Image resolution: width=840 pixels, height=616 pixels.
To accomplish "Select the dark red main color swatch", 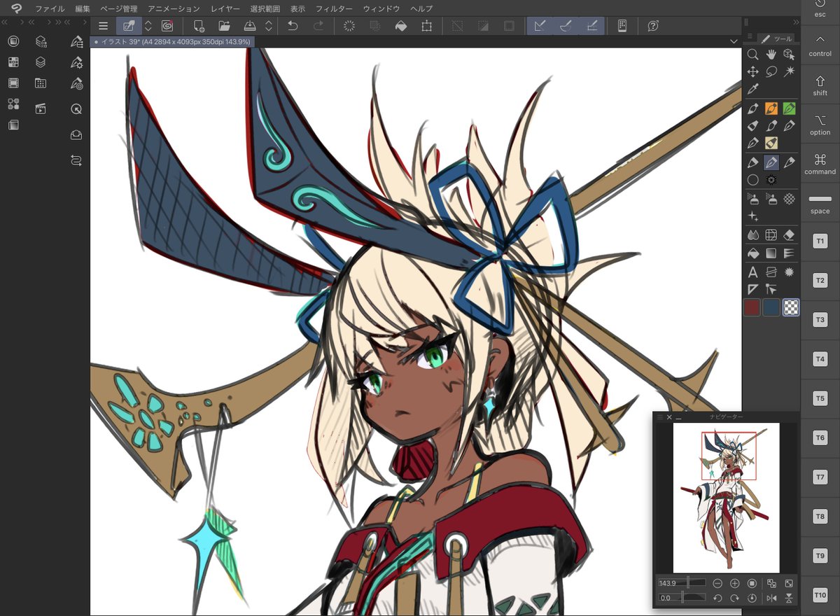I will tap(752, 307).
